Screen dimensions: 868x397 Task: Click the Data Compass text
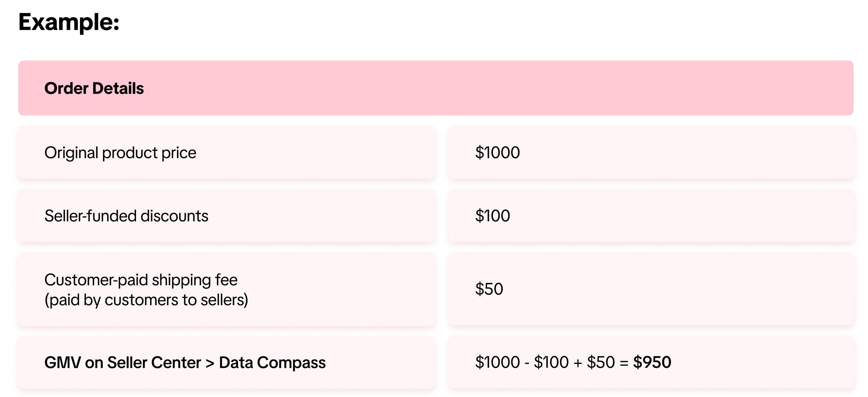272,363
